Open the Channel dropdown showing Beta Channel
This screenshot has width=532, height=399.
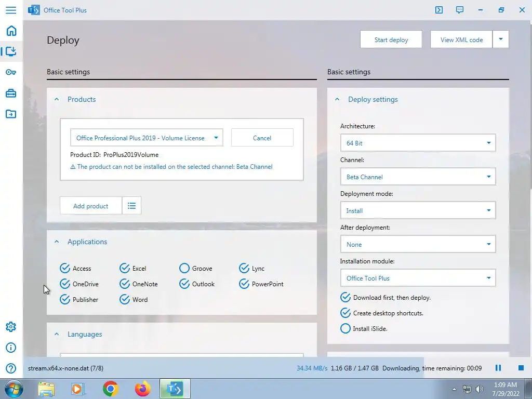[x=418, y=177]
